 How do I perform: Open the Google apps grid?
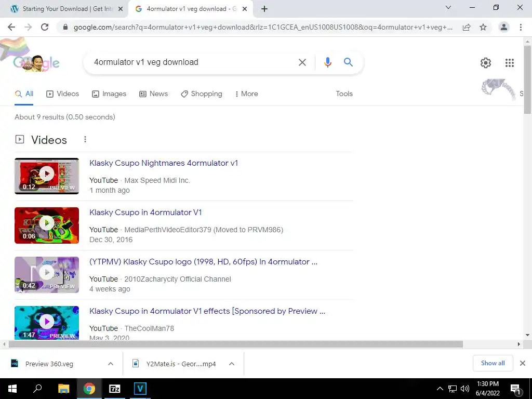click(x=509, y=63)
